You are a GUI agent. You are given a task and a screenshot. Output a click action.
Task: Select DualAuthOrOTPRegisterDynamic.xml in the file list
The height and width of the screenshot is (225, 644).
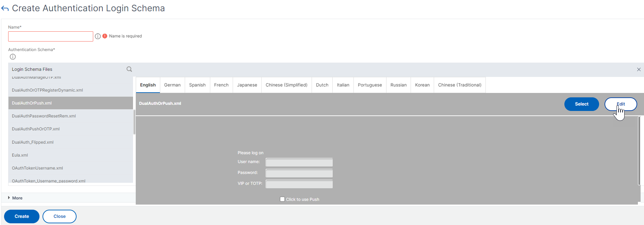(x=70, y=90)
